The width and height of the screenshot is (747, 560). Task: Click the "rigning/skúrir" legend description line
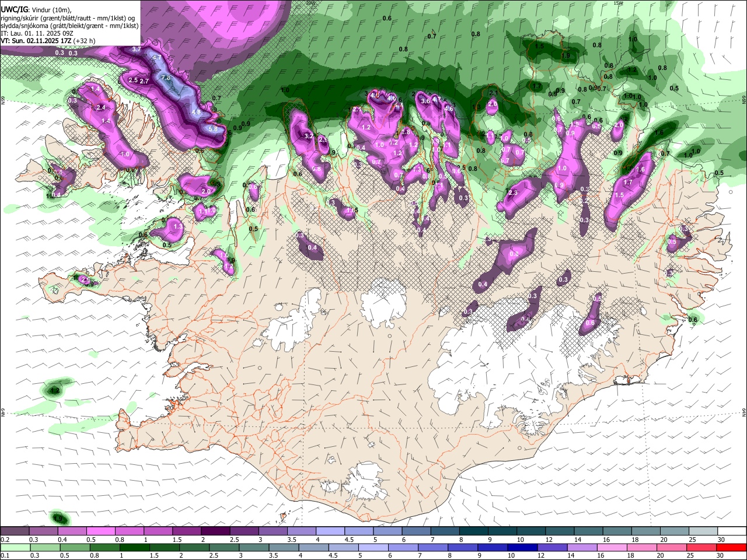tap(69, 18)
